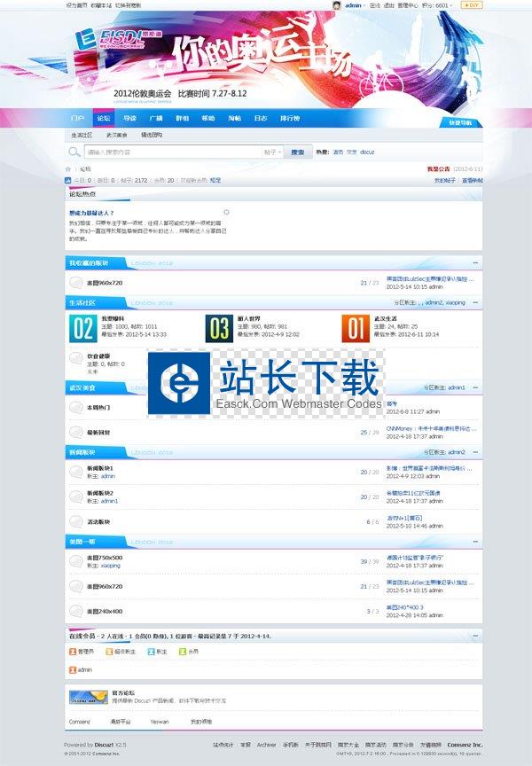Click the 管理员 legend icon
Screen dimensions: 532x766
click(x=73, y=652)
